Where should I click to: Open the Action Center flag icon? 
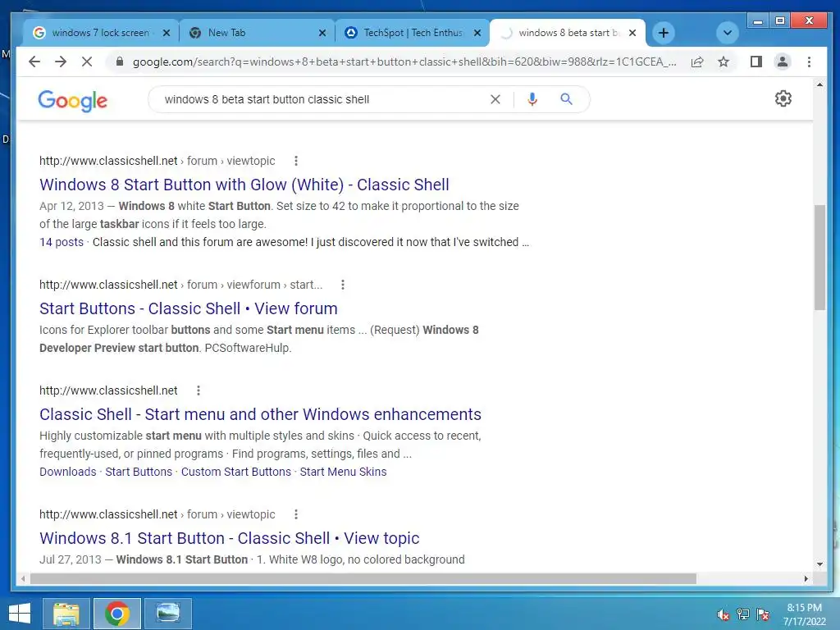click(x=763, y=614)
